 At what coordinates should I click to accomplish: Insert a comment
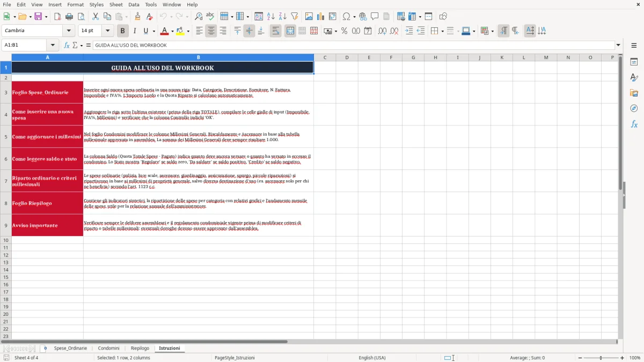click(x=375, y=17)
